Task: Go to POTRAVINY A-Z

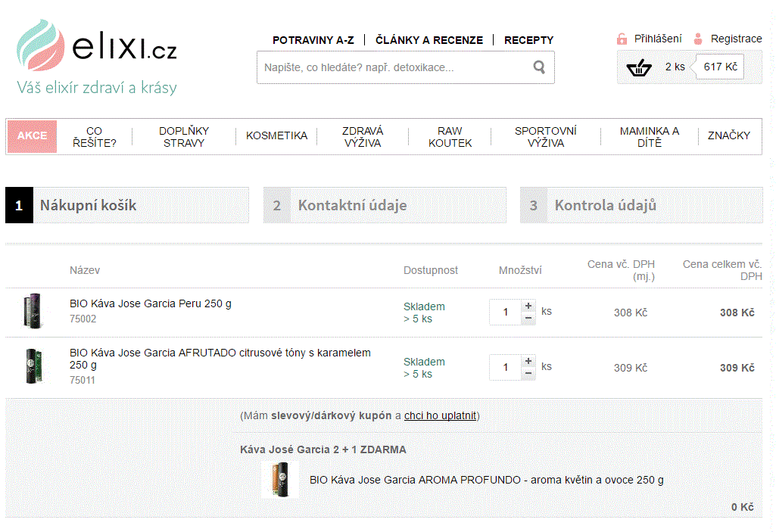Action: [x=313, y=40]
